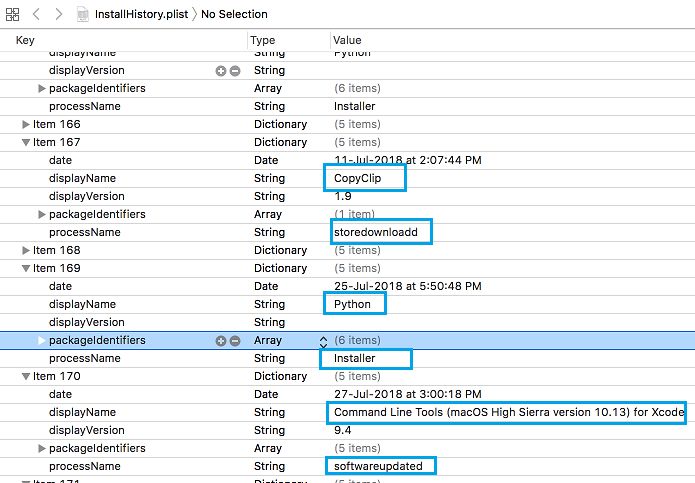Collapse Item 167 dictionary
Viewport: 695px width, 483px height.
(26, 142)
